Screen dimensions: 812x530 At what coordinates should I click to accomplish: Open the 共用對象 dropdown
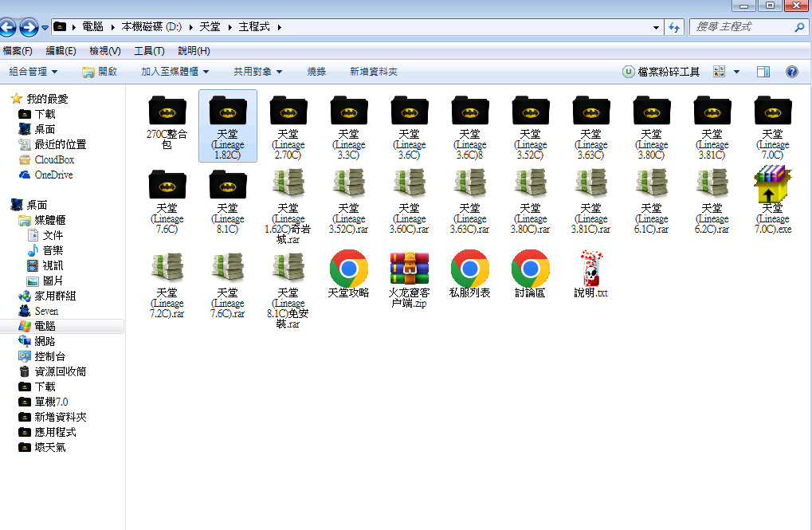[x=257, y=72]
